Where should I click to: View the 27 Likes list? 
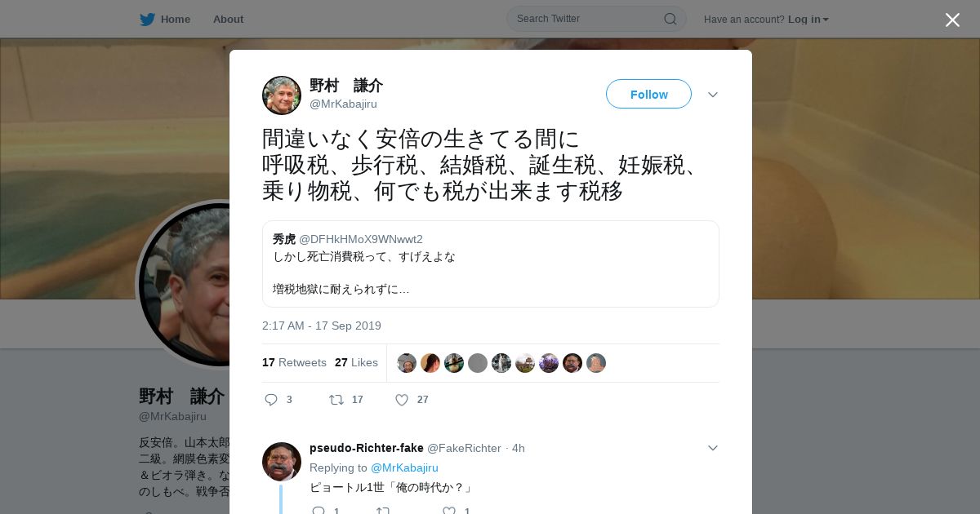[356, 362]
